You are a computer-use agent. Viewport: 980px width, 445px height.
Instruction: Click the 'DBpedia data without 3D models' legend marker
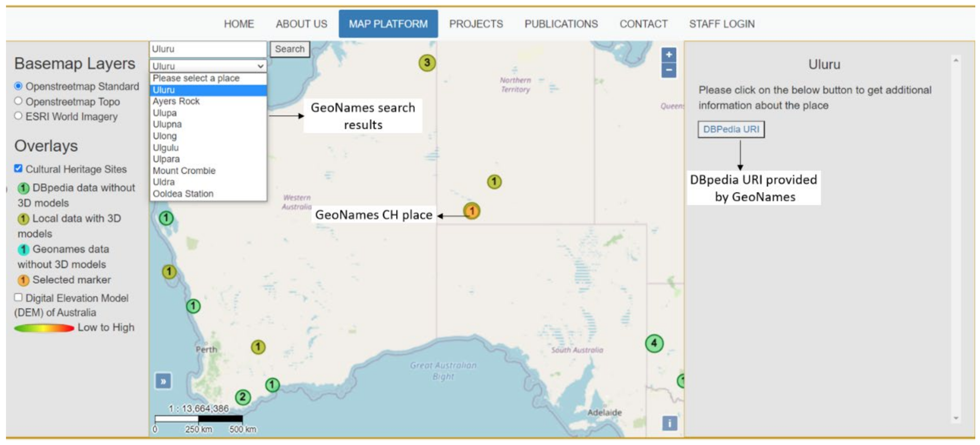(23, 188)
